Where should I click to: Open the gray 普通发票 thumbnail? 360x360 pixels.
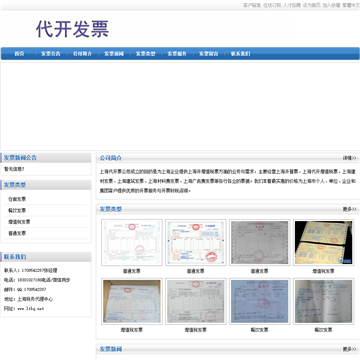(x=260, y=242)
